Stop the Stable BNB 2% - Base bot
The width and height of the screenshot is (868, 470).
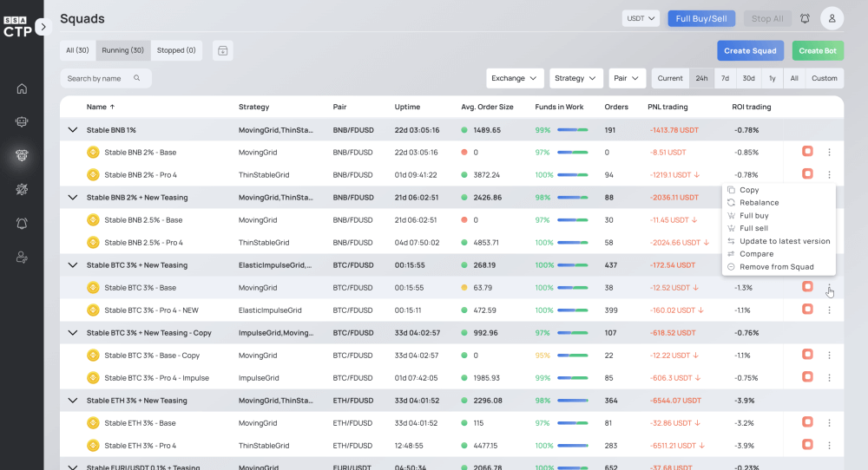click(807, 151)
